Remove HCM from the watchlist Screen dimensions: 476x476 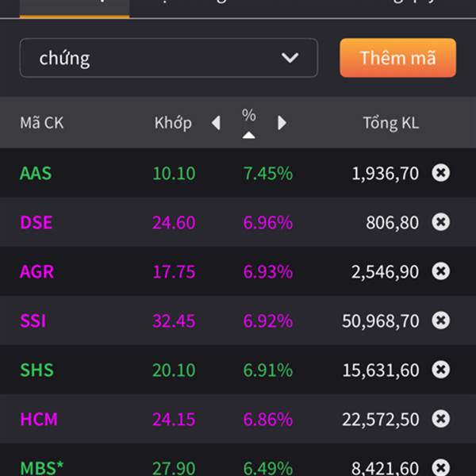440,419
